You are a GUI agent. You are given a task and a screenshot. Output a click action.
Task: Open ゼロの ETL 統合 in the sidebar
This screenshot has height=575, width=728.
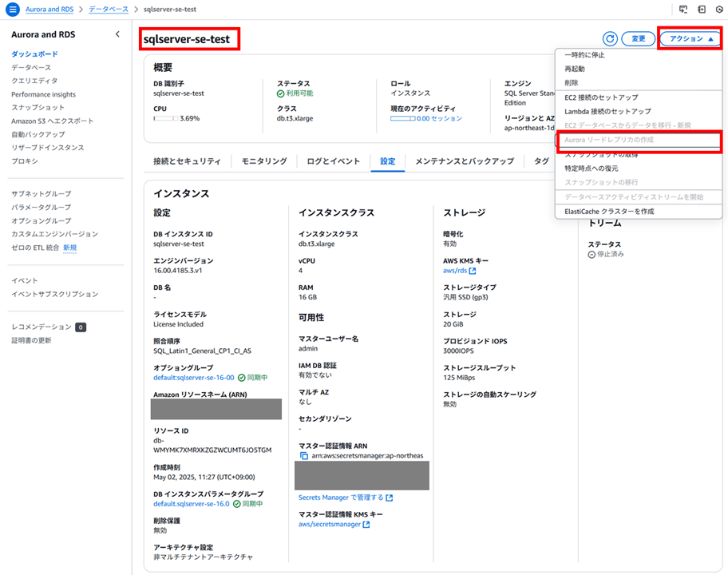35,248
